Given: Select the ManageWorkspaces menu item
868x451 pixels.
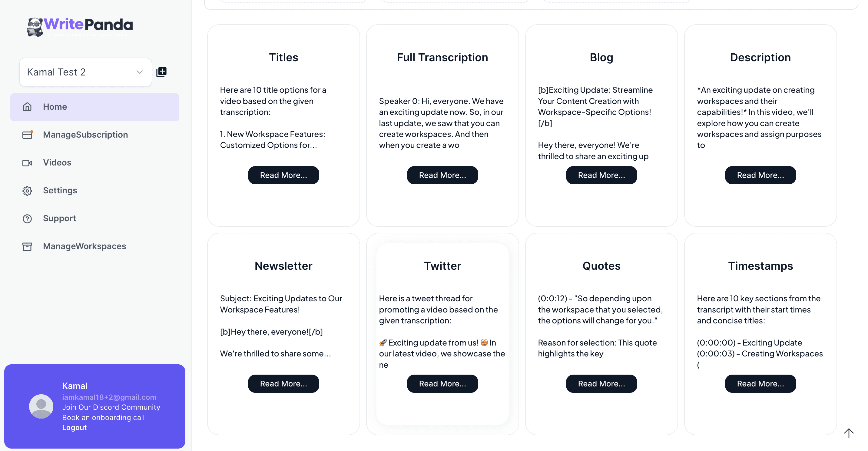Looking at the screenshot, I should point(95,247).
